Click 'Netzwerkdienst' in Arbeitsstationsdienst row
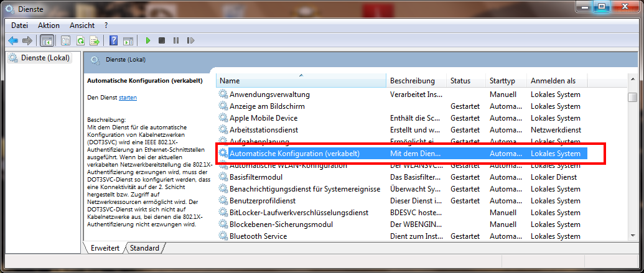The height and width of the screenshot is (273, 644). pos(556,130)
